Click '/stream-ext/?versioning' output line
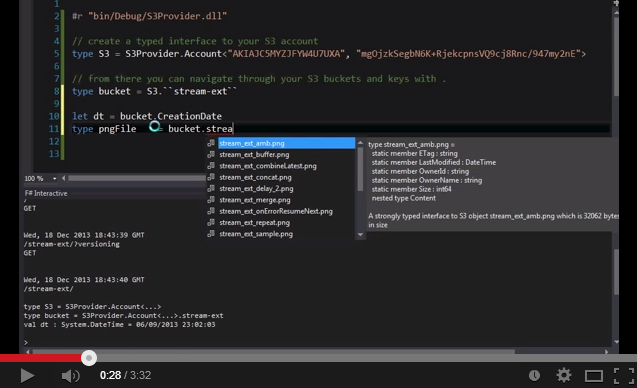 pos(72,244)
